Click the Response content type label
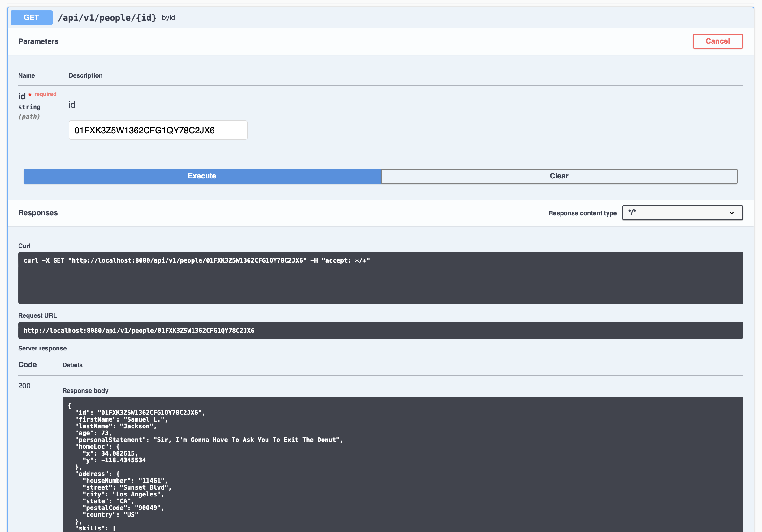The height and width of the screenshot is (532, 762). 582,213
